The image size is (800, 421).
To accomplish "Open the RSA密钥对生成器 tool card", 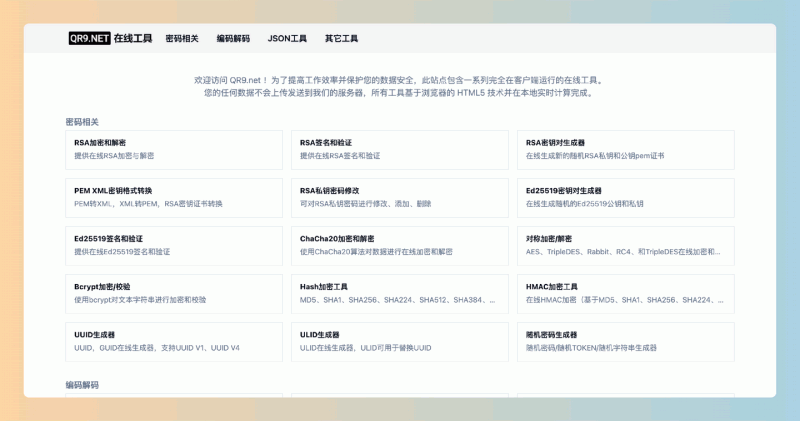I will pos(626,150).
